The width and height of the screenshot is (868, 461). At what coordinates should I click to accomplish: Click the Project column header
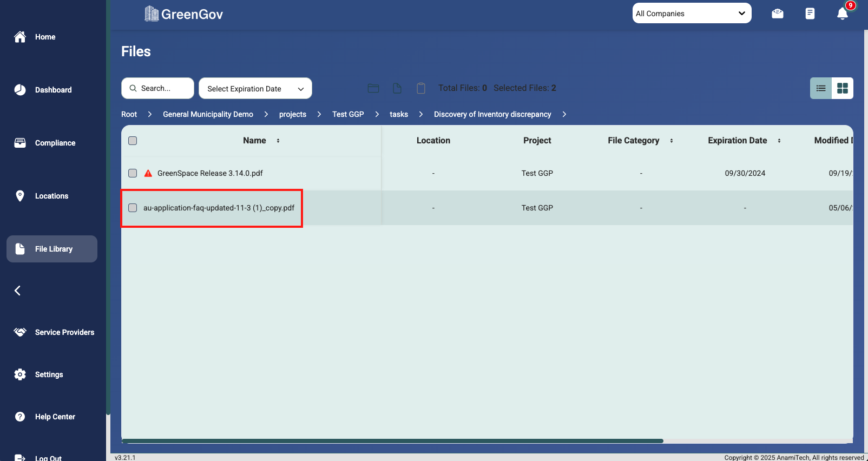point(537,141)
